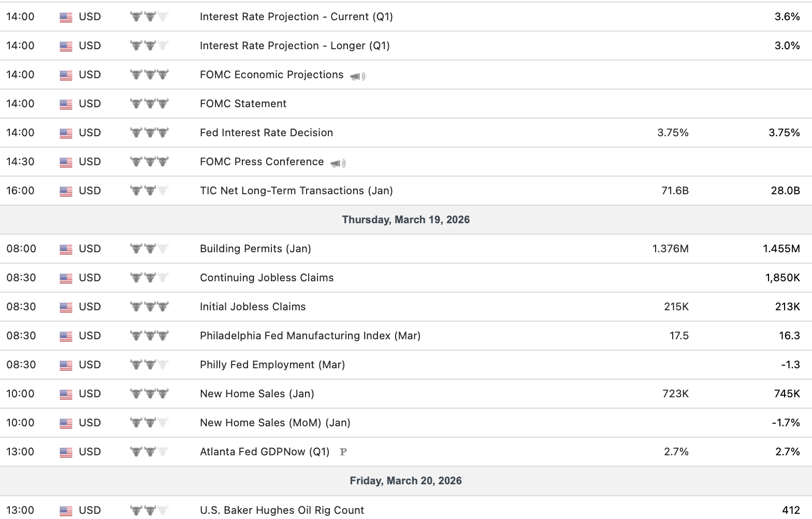Click the 1.455M previous value for Building Permits

[x=781, y=249]
